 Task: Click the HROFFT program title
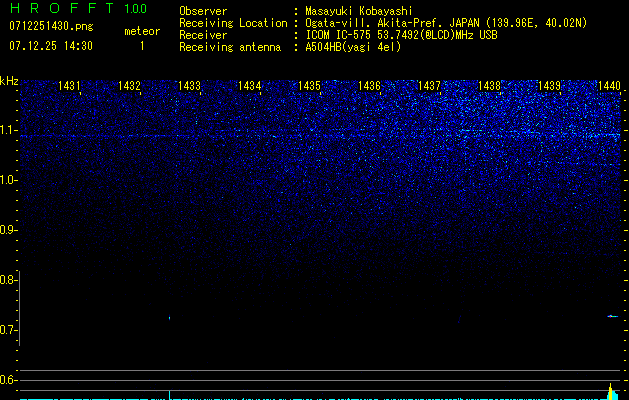pyautogui.click(x=62, y=8)
